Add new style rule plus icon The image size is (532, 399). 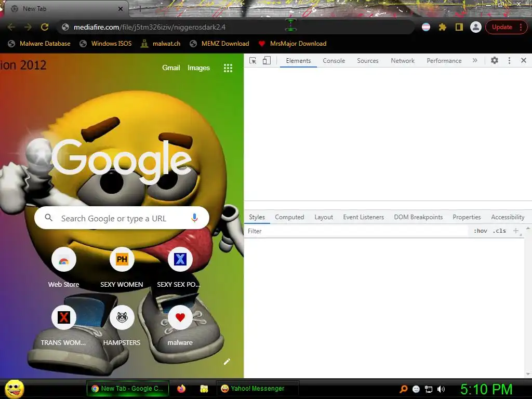pyautogui.click(x=516, y=231)
